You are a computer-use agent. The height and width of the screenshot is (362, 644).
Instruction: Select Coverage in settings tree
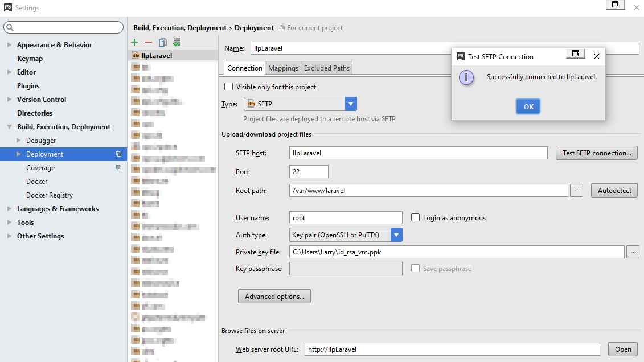coord(40,168)
